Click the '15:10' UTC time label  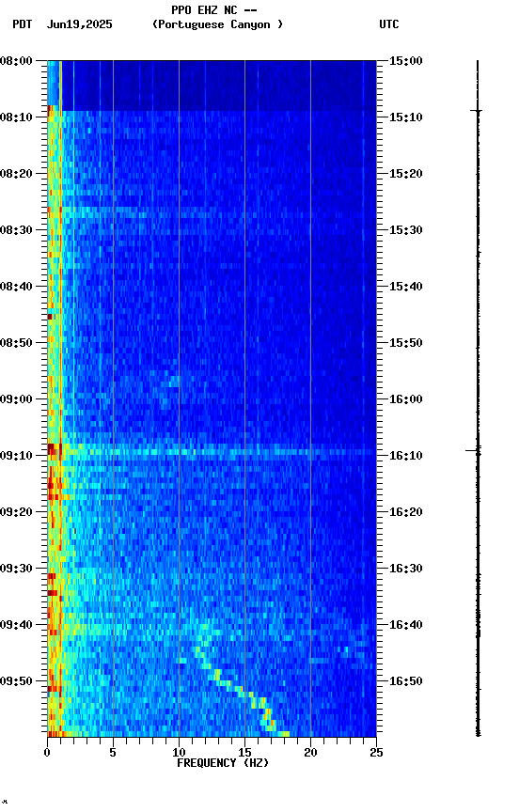click(405, 117)
